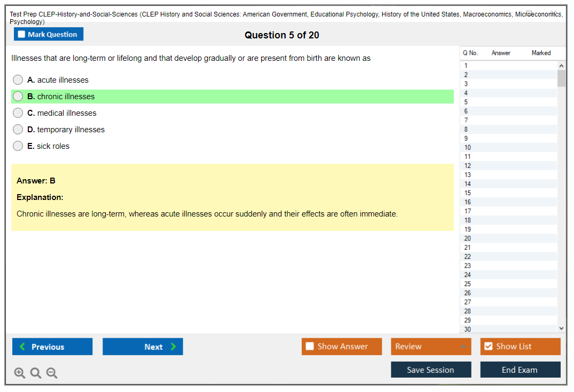Go to the Previous question
Viewport: 574px width, 392px height.
coord(52,347)
